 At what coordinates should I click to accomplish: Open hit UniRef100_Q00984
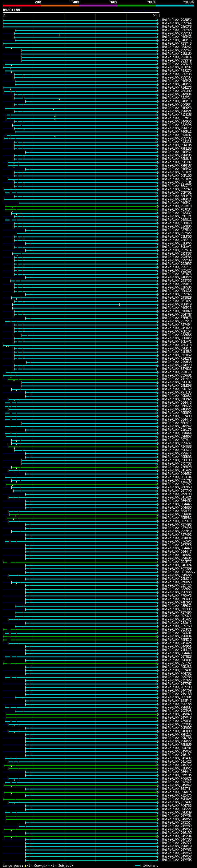177,104
